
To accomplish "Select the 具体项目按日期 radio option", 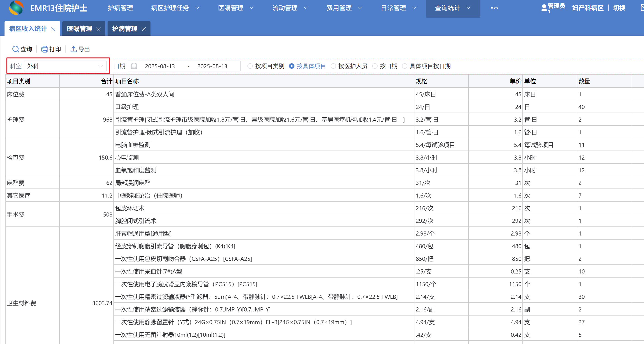I will pos(404,66).
